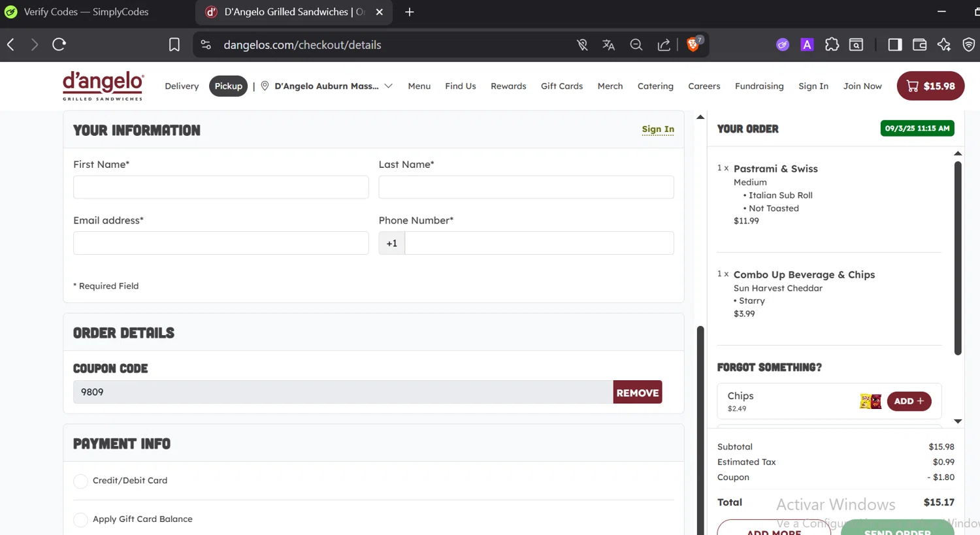The width and height of the screenshot is (980, 535).
Task: Click the purple round extension icon
Action: click(783, 44)
